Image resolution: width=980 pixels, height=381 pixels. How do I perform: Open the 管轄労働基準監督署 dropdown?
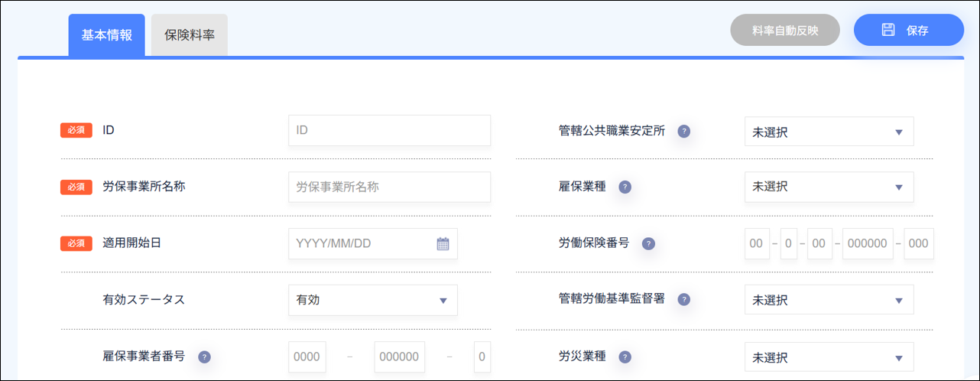(829, 300)
